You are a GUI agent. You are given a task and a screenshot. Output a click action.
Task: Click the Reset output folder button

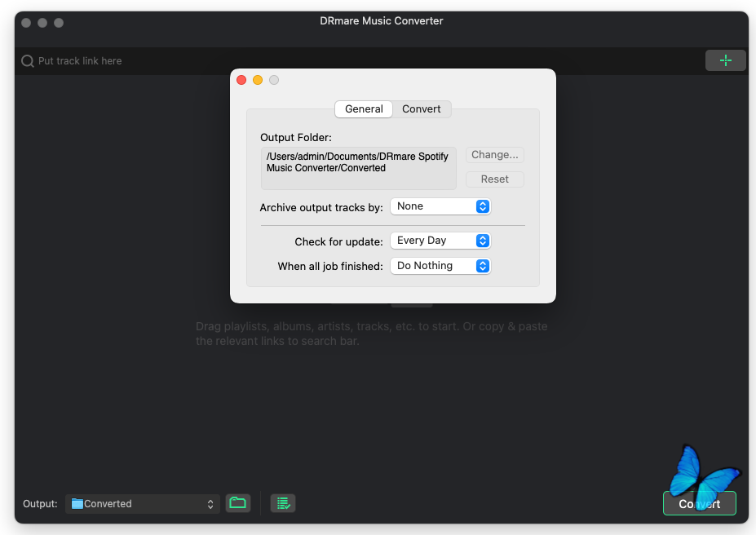click(495, 179)
